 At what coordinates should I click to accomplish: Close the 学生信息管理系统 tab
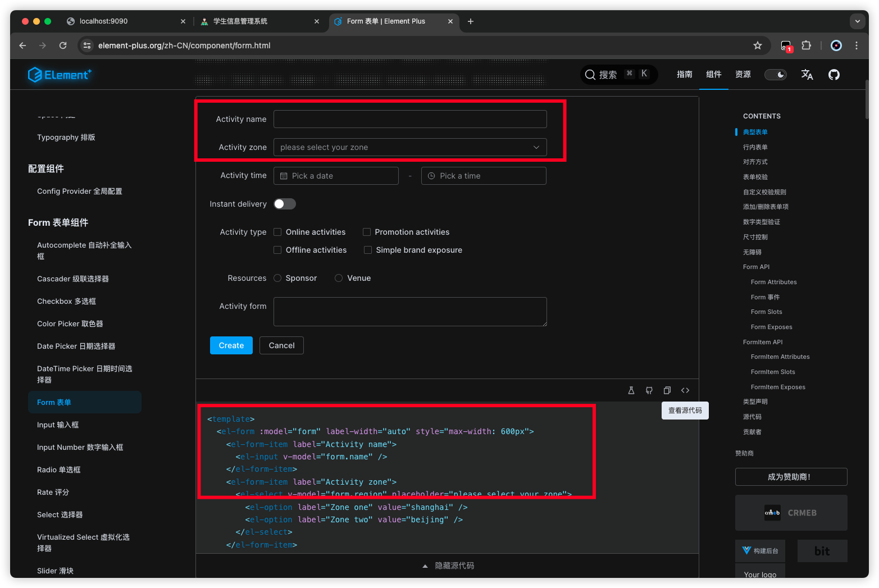[317, 21]
